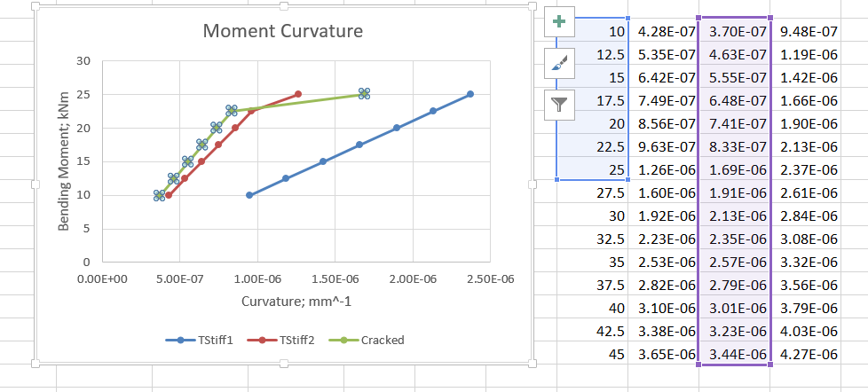The width and height of the screenshot is (868, 392).
Task: Click the rightmost green Cracked data marker
Action: coord(364,93)
